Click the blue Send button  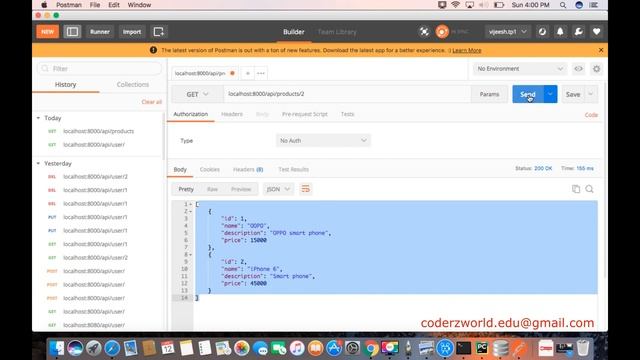click(528, 94)
